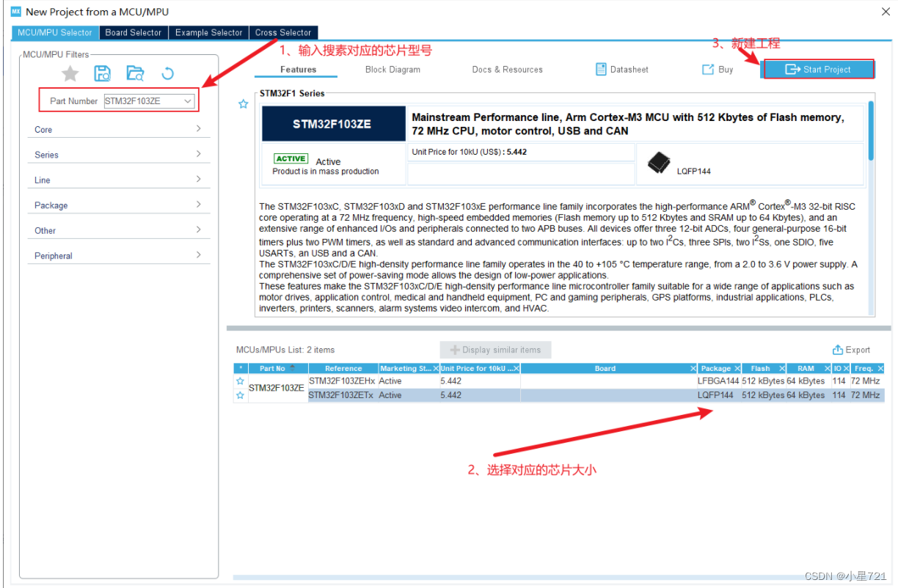Switch to Cross Selector tab

(283, 32)
